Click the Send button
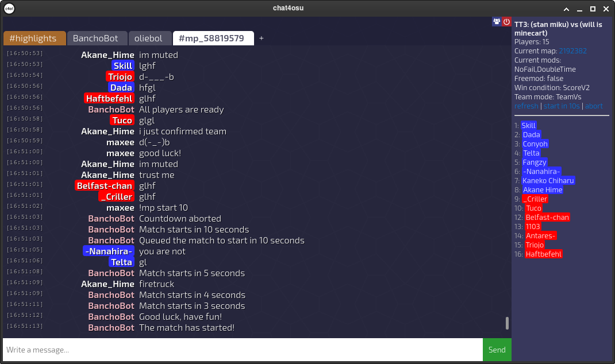 click(497, 350)
